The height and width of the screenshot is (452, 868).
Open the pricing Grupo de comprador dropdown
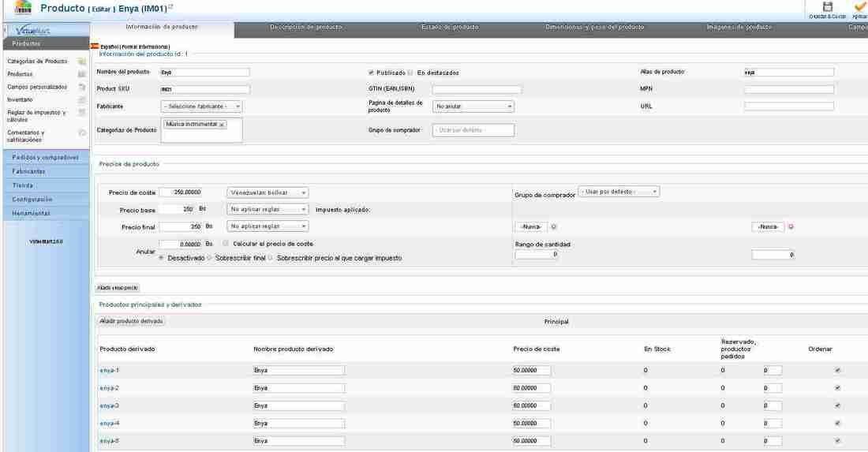(x=619, y=192)
